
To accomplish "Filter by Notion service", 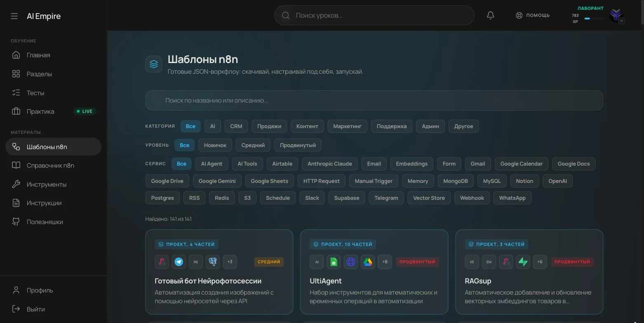I will [524, 181].
